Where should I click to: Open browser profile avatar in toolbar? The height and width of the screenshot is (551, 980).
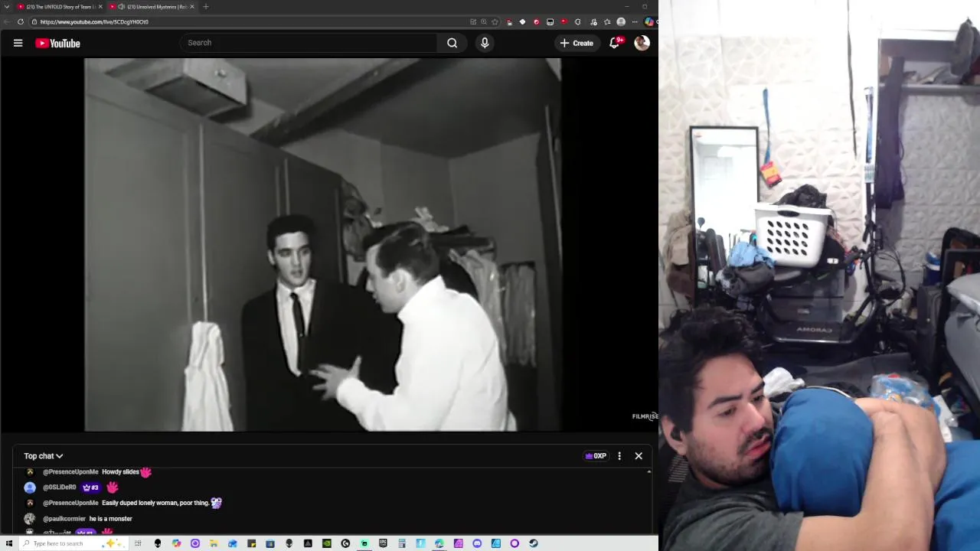click(621, 21)
